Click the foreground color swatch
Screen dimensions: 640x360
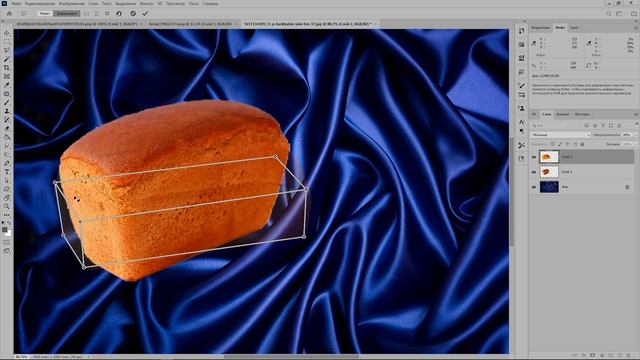point(5,230)
